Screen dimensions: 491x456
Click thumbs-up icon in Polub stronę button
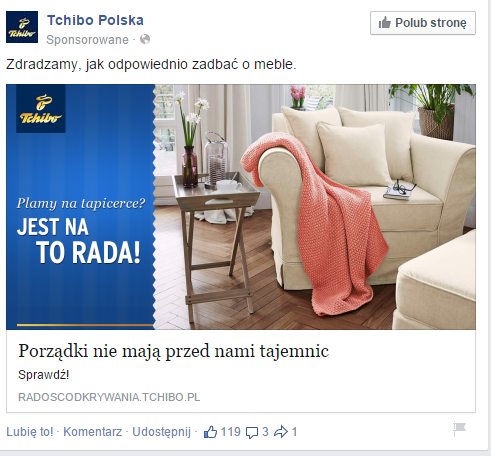385,23
